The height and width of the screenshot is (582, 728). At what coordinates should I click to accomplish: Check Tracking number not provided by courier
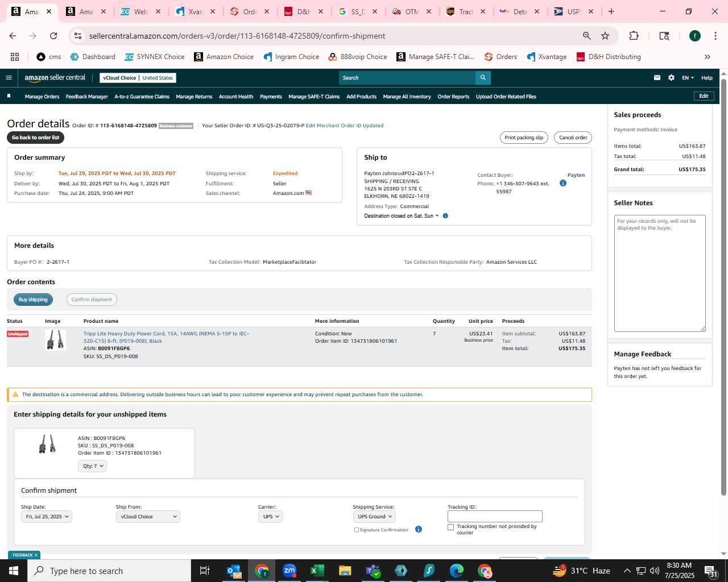451,527
